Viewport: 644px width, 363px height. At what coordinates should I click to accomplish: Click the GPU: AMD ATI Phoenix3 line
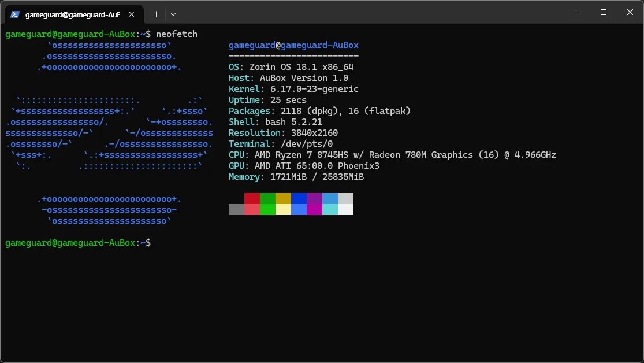coord(304,166)
